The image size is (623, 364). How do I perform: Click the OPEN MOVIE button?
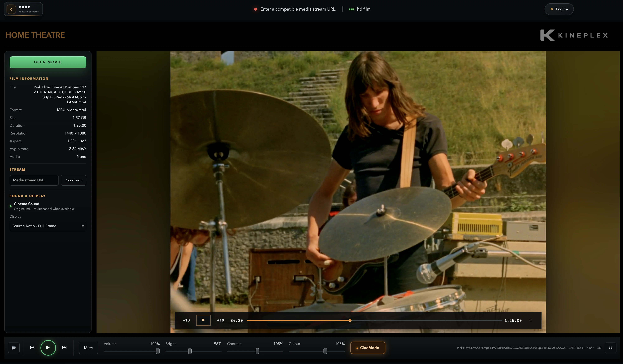point(48,62)
